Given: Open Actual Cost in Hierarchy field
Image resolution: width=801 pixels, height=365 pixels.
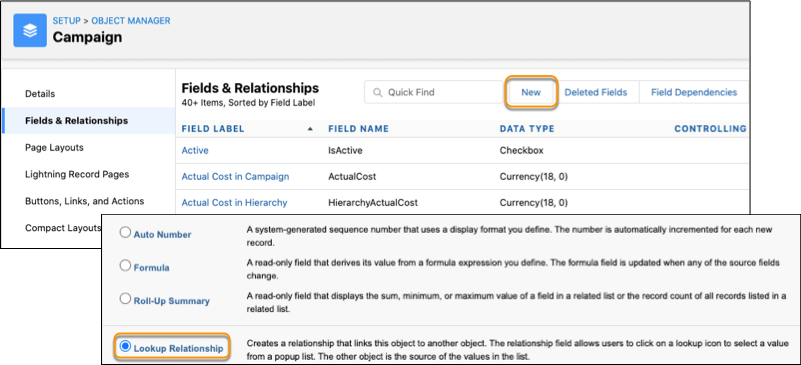Looking at the screenshot, I should tap(234, 203).
